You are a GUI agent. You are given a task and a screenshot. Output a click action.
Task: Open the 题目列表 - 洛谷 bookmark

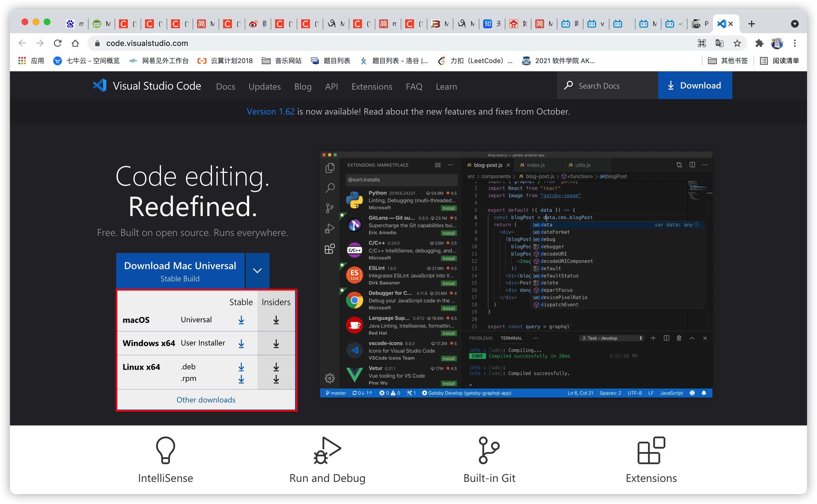point(394,61)
